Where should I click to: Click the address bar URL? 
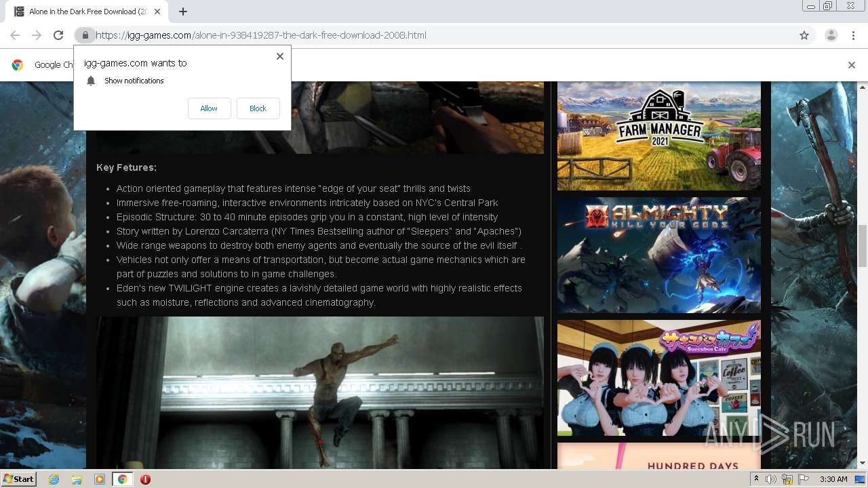[261, 35]
